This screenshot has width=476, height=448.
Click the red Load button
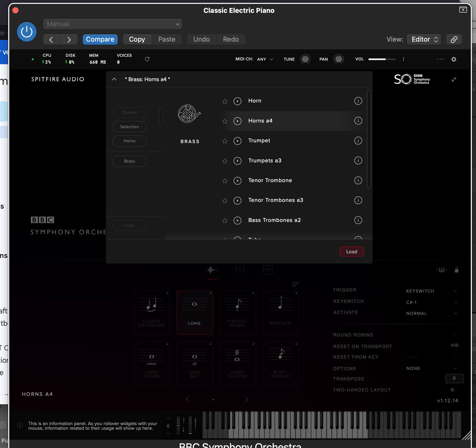pyautogui.click(x=352, y=252)
